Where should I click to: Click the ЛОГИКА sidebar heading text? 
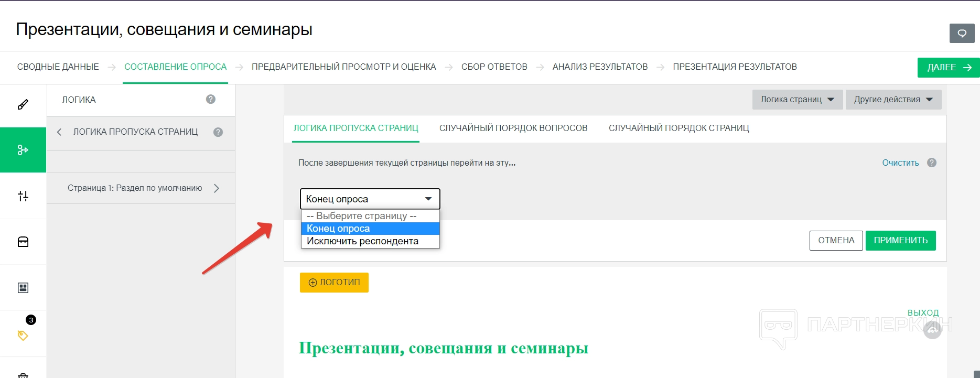pos(79,100)
